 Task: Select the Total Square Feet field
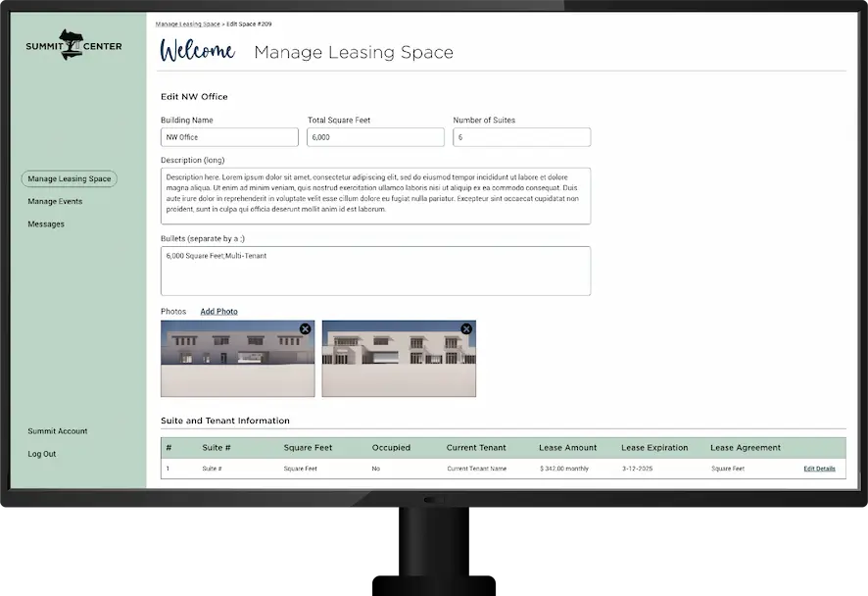pos(375,136)
